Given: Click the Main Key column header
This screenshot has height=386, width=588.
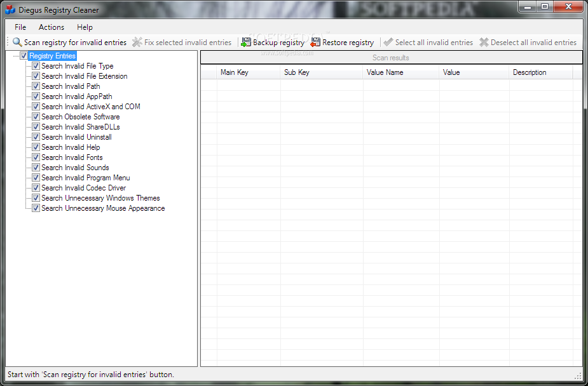Looking at the screenshot, I should click(x=249, y=72).
